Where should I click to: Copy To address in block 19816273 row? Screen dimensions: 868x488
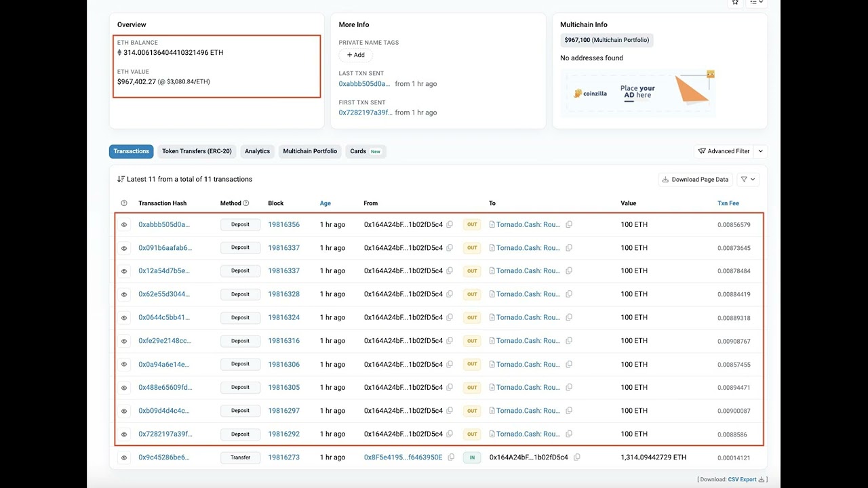tap(577, 457)
